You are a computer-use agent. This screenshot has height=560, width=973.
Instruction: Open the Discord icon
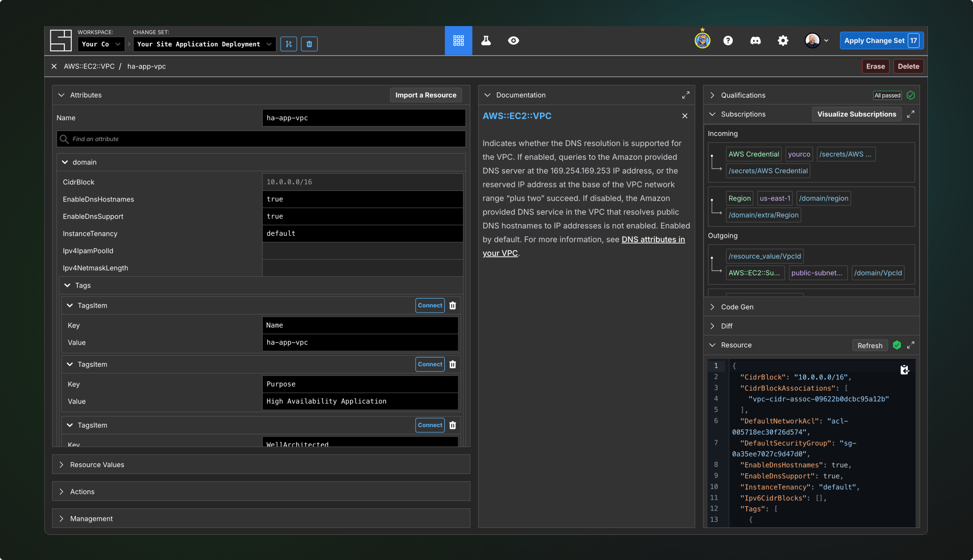pyautogui.click(x=755, y=40)
